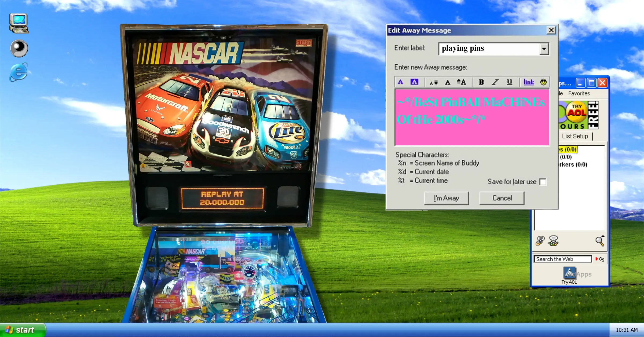Toggle underline formatting

509,82
